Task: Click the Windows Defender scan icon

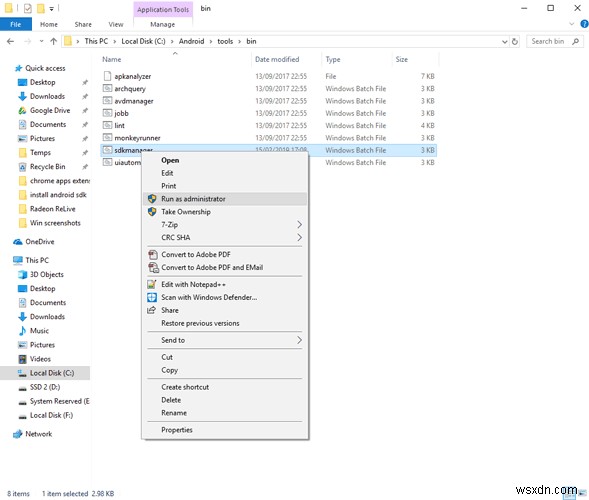Action: pos(152,298)
